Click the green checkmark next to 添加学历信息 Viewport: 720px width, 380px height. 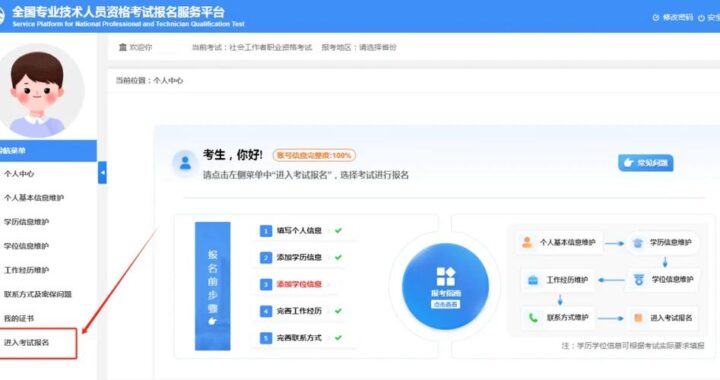338,257
